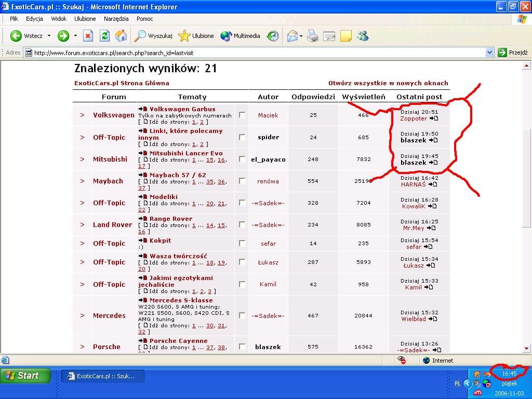Screen dimensions: 532x399
Task: Tick the checkbox for Maybach 57 / 62
Action: [x=242, y=181]
